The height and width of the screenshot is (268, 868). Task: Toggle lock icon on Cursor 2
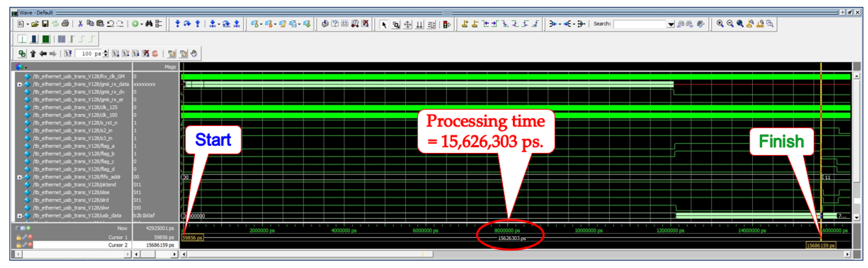[19, 245]
